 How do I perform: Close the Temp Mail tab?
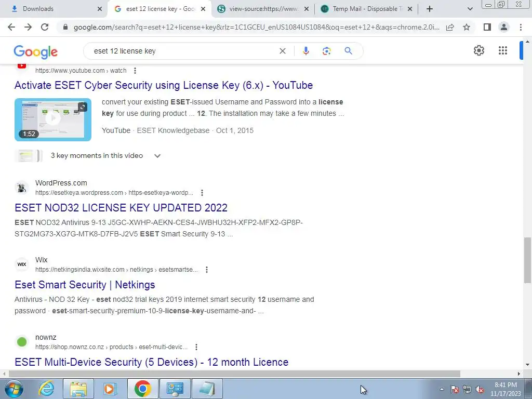pyautogui.click(x=410, y=9)
